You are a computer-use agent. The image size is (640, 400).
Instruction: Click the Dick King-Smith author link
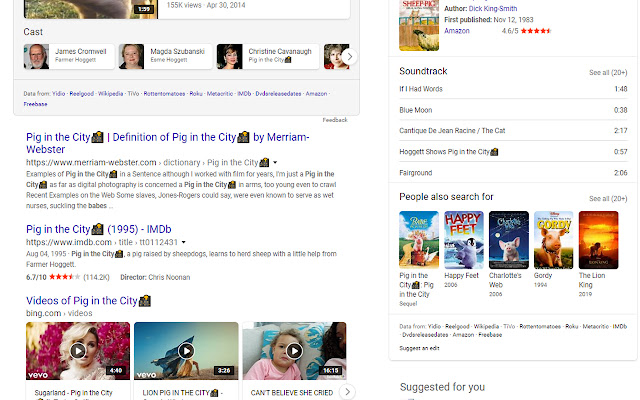(x=493, y=9)
